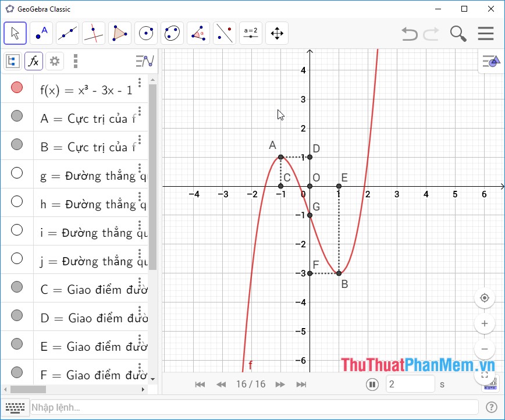Select the Line tool
This screenshot has height=420, width=505.
click(67, 33)
